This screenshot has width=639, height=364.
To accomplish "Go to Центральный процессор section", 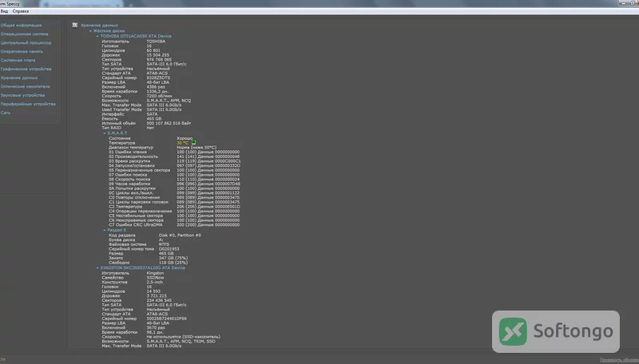I will coord(26,43).
